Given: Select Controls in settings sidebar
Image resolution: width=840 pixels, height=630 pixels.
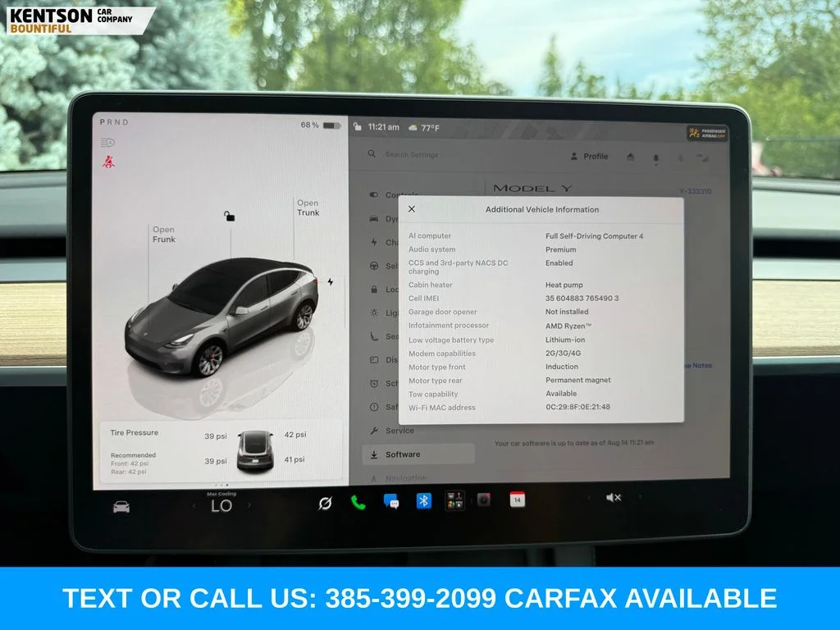Looking at the screenshot, I should [395, 194].
